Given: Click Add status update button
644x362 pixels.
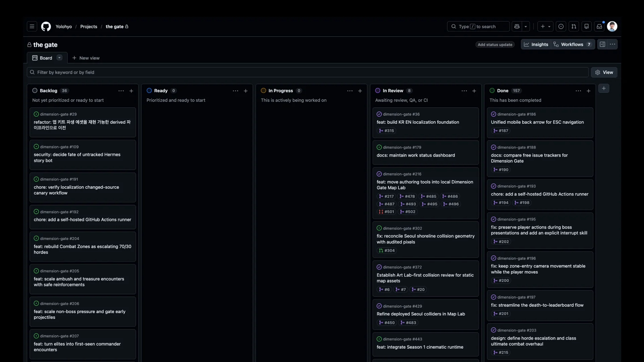Looking at the screenshot, I should pos(495,45).
